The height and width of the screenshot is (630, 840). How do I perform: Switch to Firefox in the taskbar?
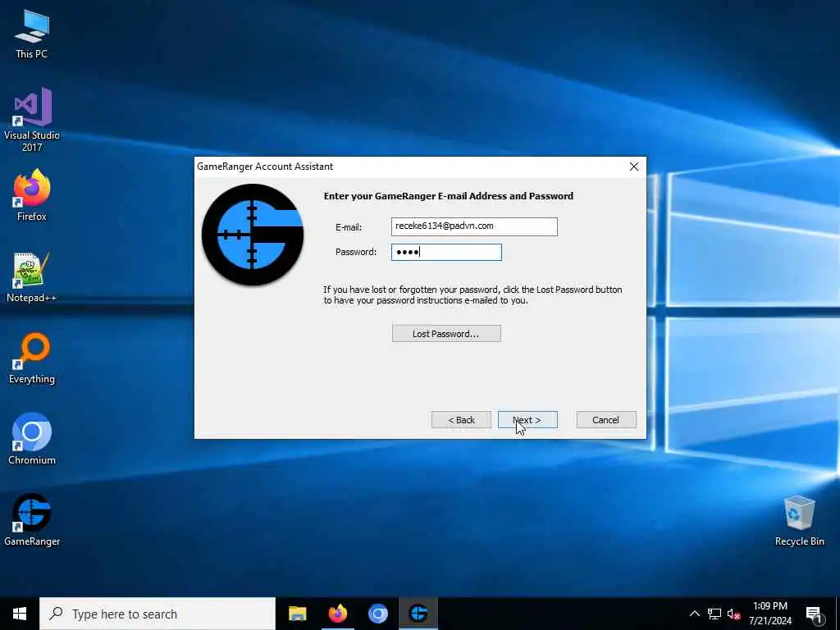pyautogui.click(x=337, y=614)
